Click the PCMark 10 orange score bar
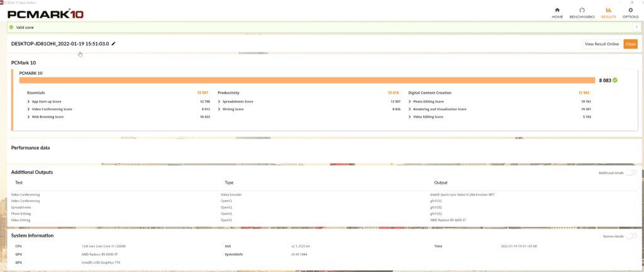 click(307, 80)
